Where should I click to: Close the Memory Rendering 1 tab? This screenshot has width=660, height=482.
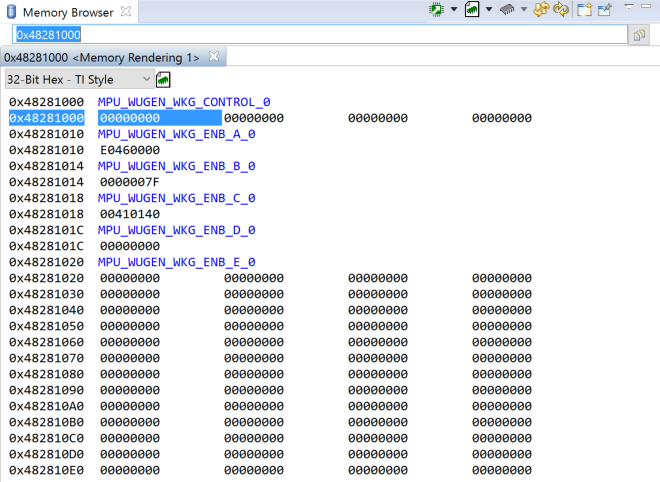click(214, 56)
